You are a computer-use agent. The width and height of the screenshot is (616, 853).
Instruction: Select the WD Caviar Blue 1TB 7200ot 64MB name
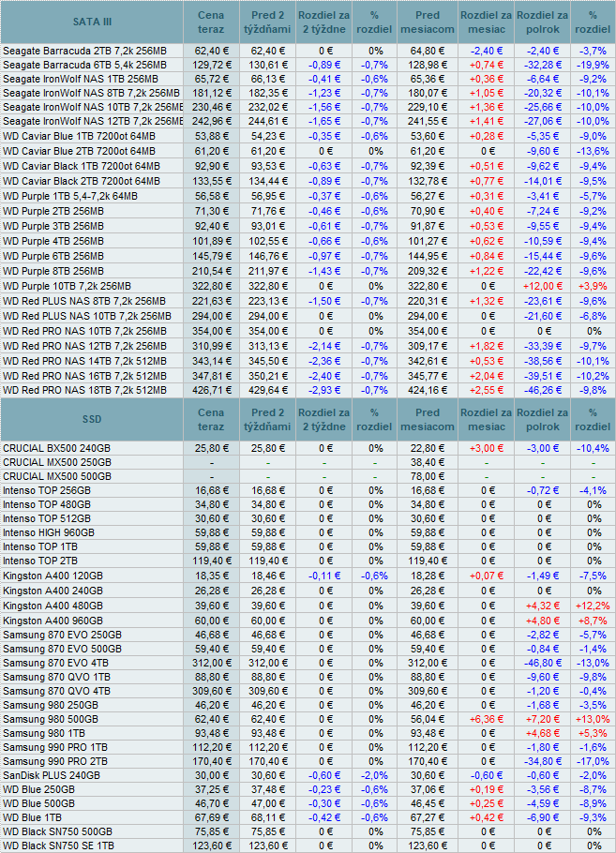pyautogui.click(x=79, y=136)
